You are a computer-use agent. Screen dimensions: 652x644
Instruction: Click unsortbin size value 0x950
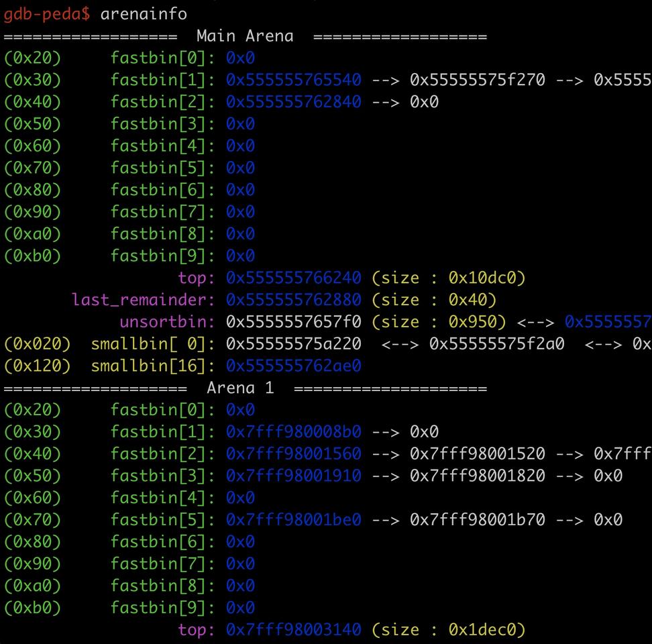pyautogui.click(x=472, y=322)
